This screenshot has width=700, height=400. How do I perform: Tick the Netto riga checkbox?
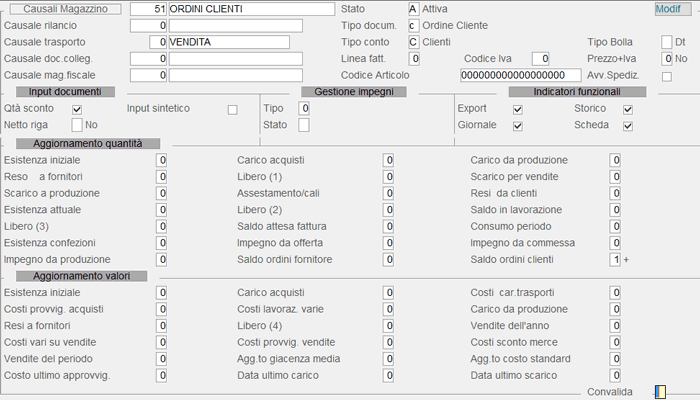pos(77,125)
